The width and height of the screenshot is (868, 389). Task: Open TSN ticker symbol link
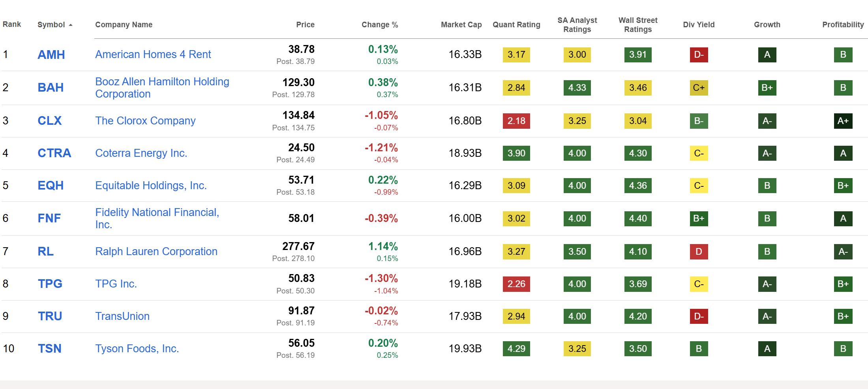pyautogui.click(x=50, y=348)
